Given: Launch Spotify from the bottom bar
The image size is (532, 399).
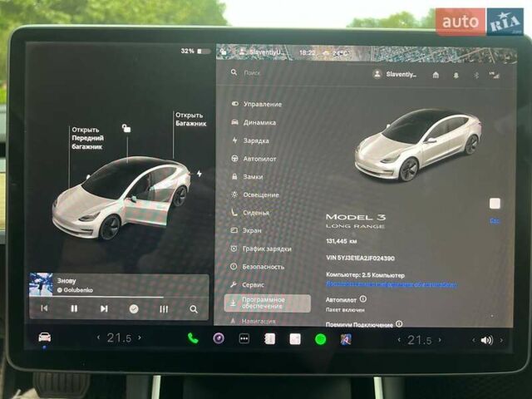Looking at the screenshot, I should (320, 339).
